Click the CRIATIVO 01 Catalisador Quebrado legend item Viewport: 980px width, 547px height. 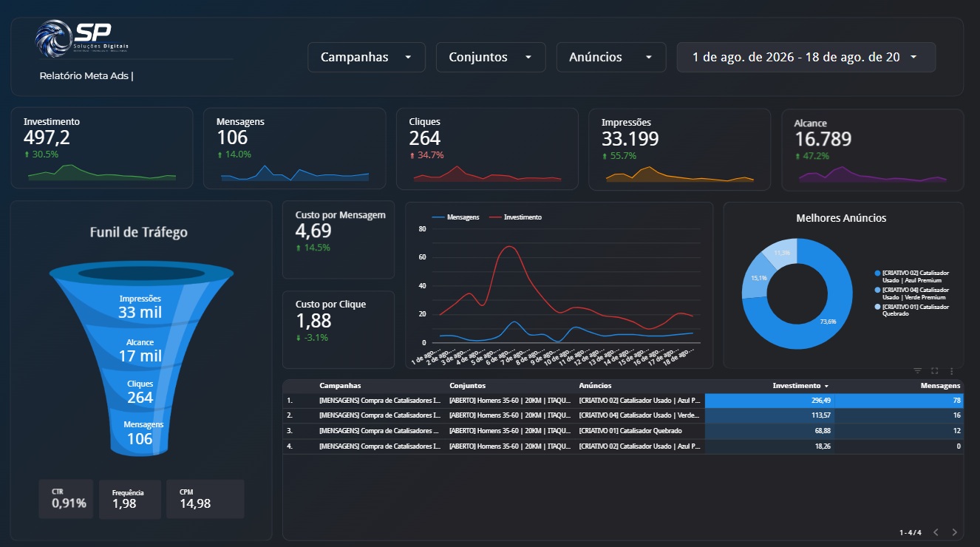912,310
